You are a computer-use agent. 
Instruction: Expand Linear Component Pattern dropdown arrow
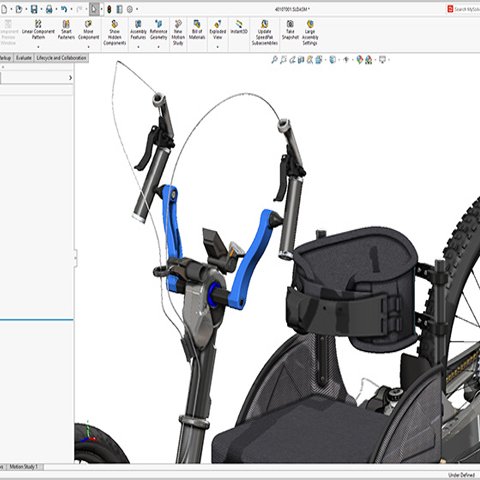(38, 47)
